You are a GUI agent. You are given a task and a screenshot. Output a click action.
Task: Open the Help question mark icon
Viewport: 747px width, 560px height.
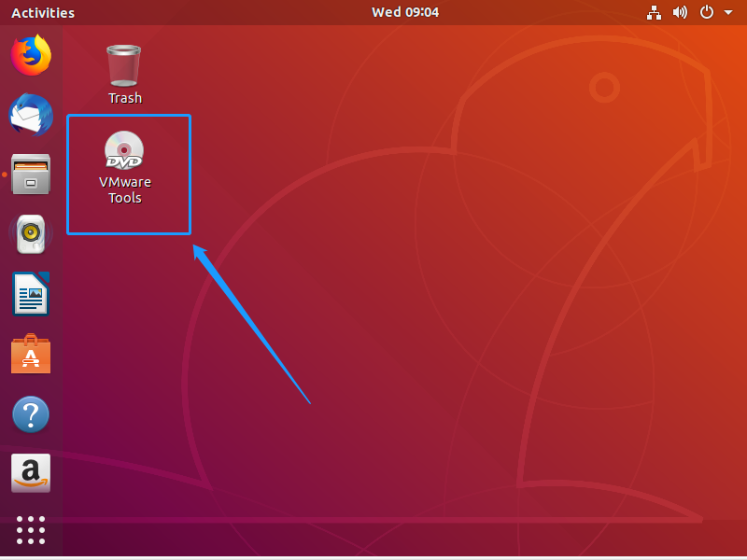tap(31, 414)
